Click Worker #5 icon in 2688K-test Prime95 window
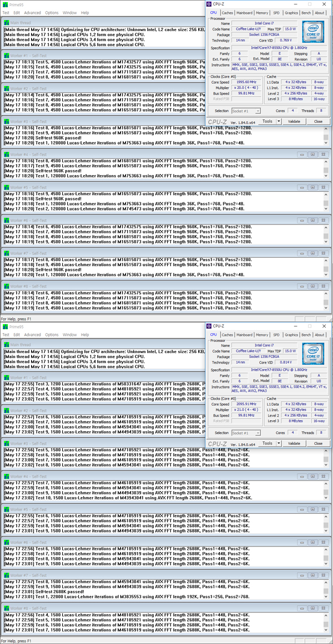 tap(6, 509)
